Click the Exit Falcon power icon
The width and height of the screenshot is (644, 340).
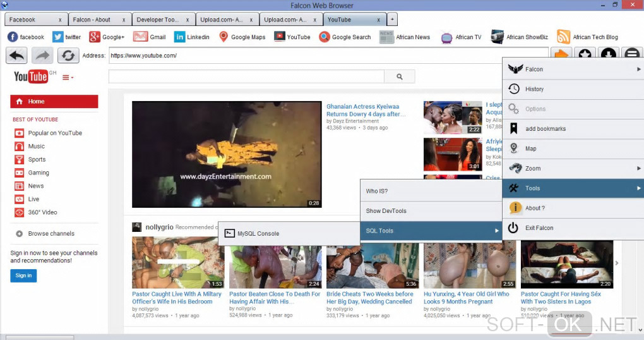click(x=513, y=228)
